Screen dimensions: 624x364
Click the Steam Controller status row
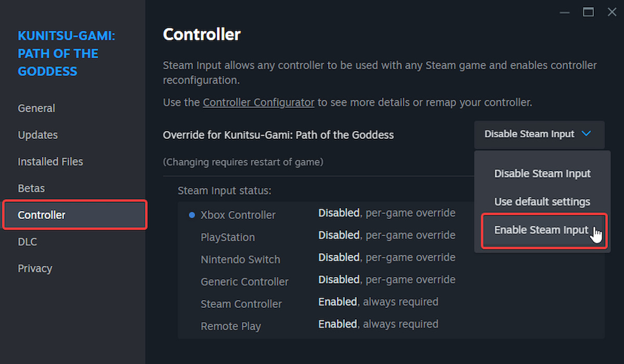(x=241, y=304)
